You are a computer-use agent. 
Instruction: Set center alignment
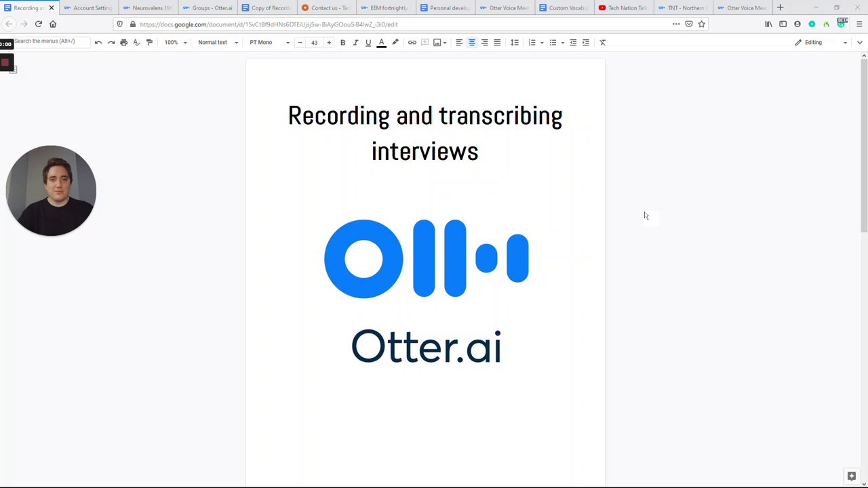471,42
